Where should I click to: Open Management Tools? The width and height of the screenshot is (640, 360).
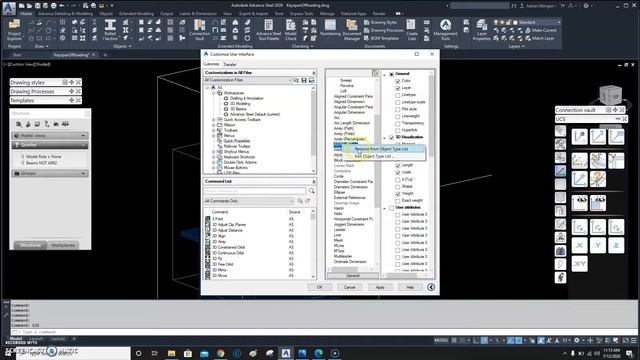445,30
